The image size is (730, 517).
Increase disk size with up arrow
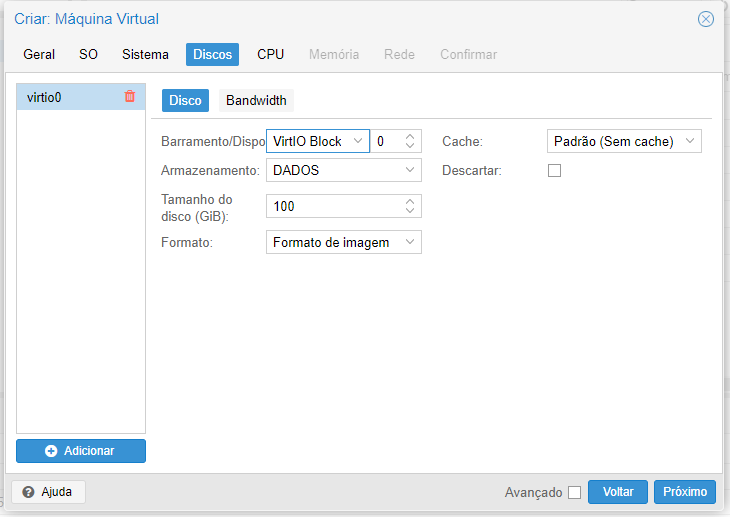point(410,202)
